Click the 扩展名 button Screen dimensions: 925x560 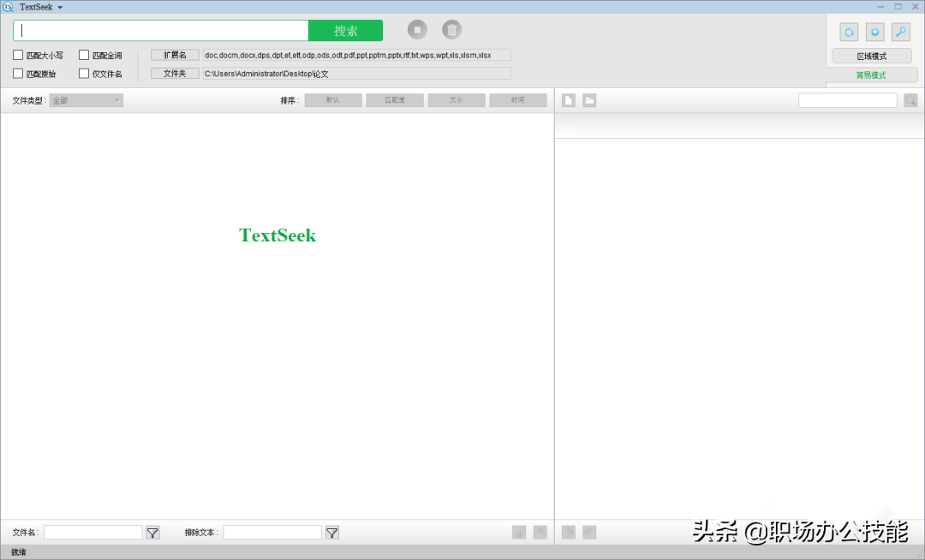point(175,55)
